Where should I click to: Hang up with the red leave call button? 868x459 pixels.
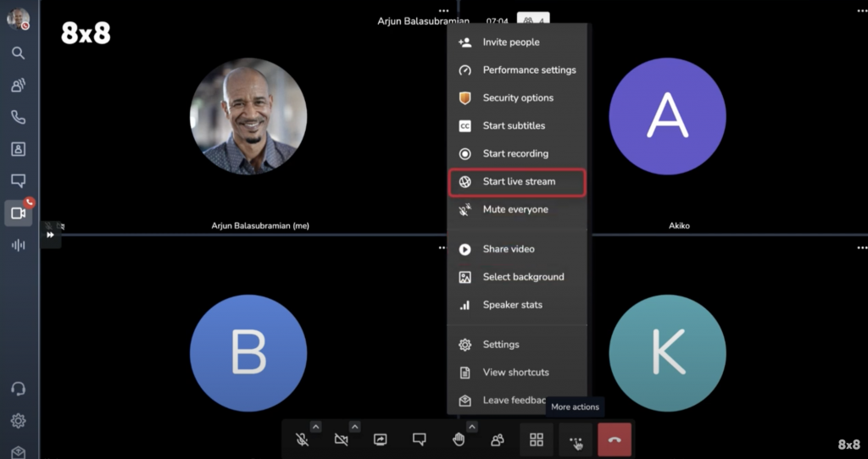615,440
